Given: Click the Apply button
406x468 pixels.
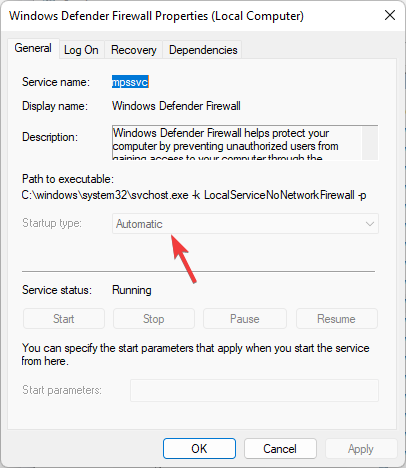Looking at the screenshot, I should (x=361, y=449).
